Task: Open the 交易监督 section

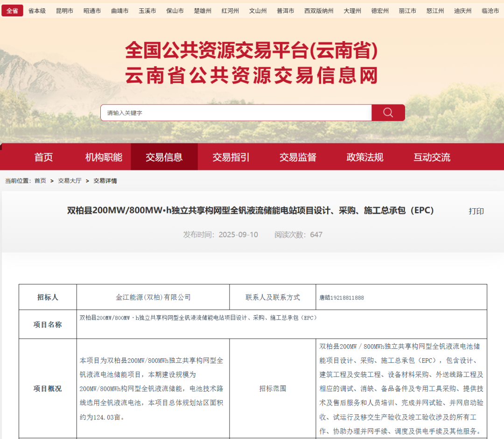Action: (298, 157)
